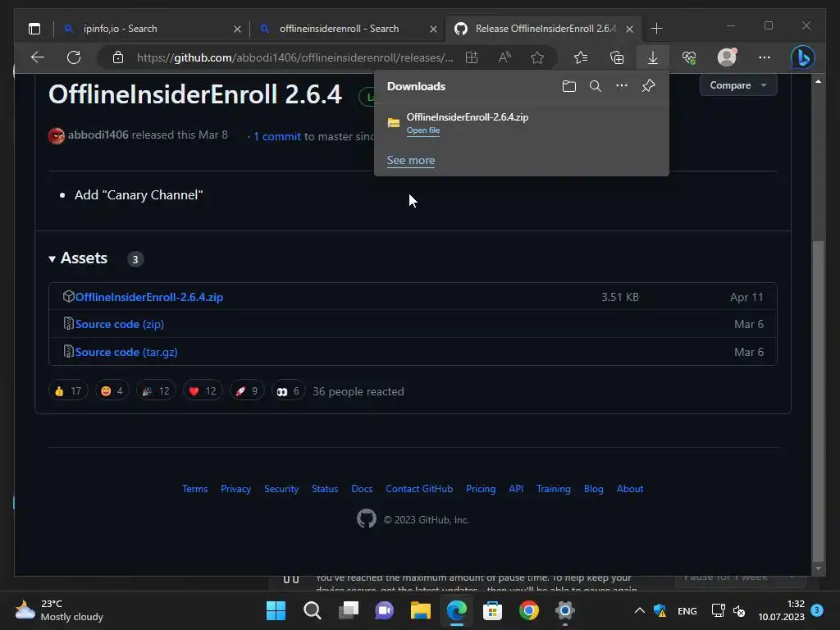
Task: Open the Favorites list toolbar icon
Action: pyautogui.click(x=581, y=57)
